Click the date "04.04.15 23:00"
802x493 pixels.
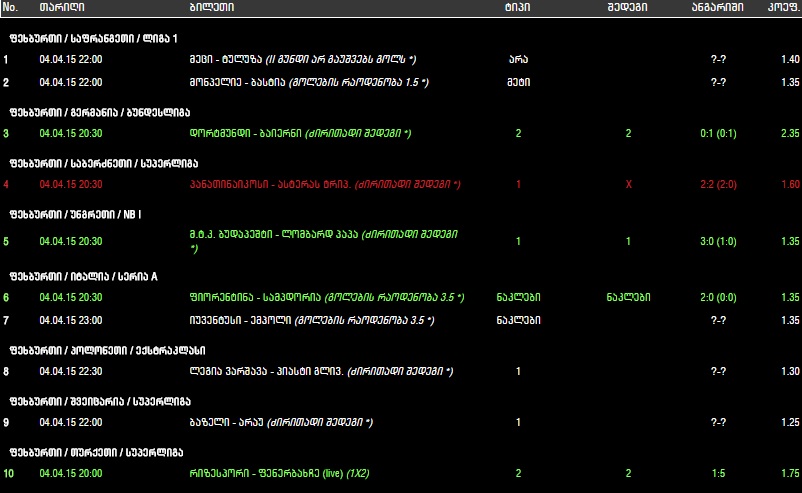tap(71, 320)
